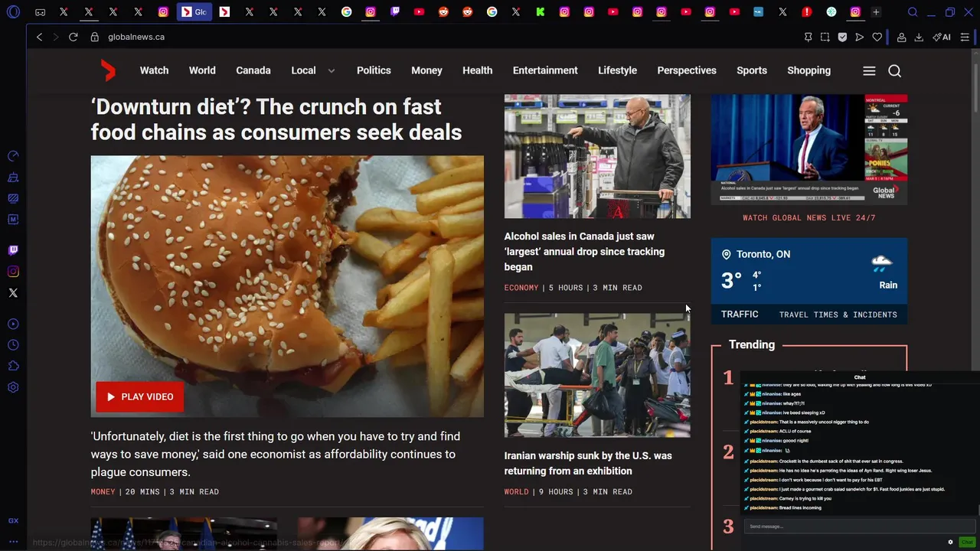Take a snapshot with the capture icon
The image size is (980, 551).
tap(825, 37)
